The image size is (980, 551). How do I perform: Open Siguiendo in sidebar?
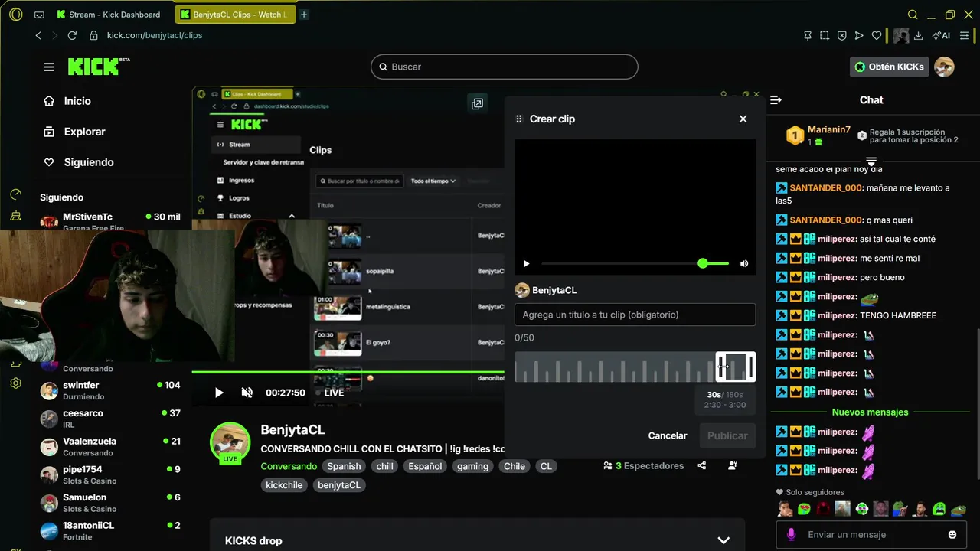78,162
